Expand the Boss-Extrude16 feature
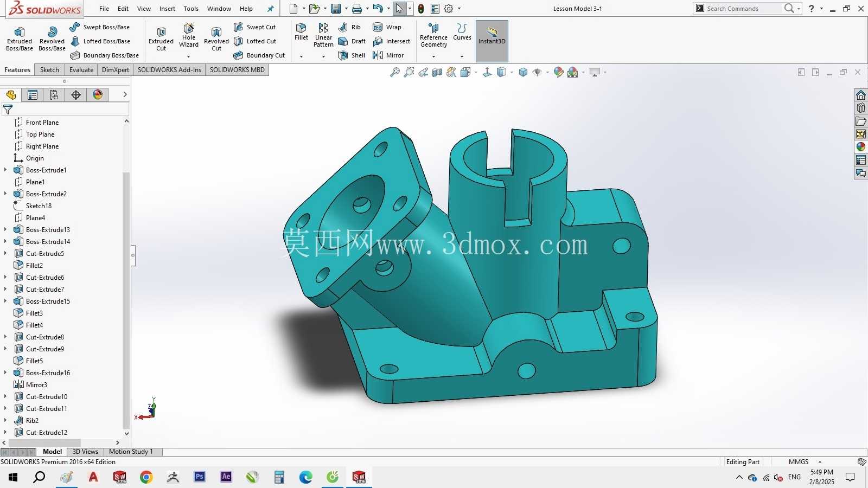This screenshot has width=868, height=488. 5,373
